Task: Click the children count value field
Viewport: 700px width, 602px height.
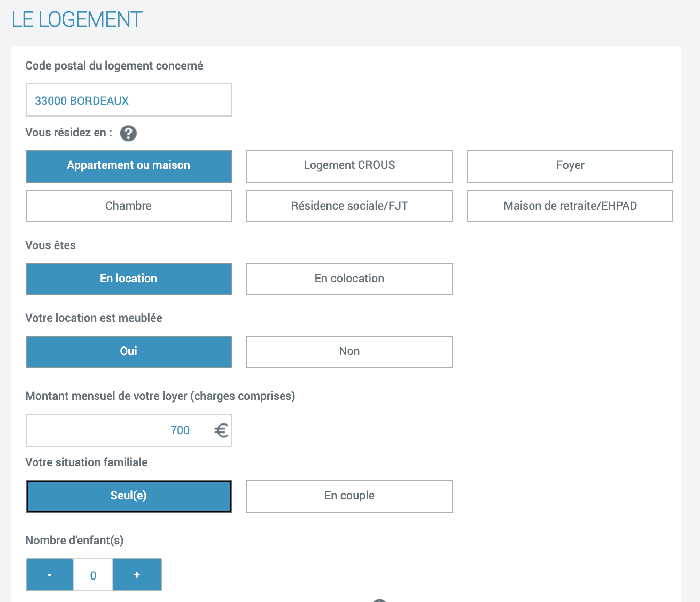Action: click(93, 575)
